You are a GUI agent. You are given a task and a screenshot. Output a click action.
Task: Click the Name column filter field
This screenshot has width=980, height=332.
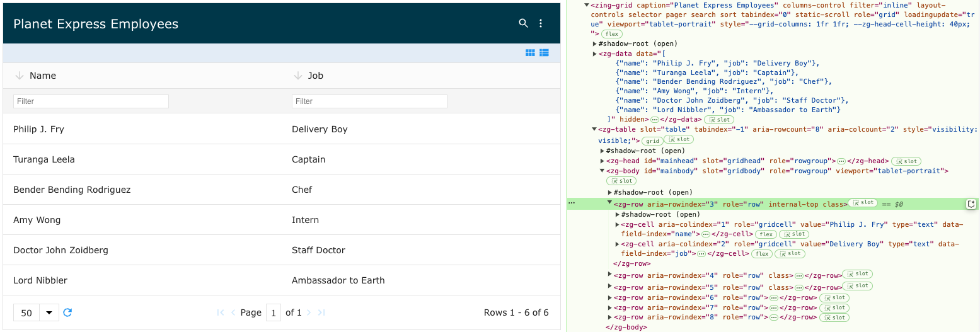[x=91, y=101]
